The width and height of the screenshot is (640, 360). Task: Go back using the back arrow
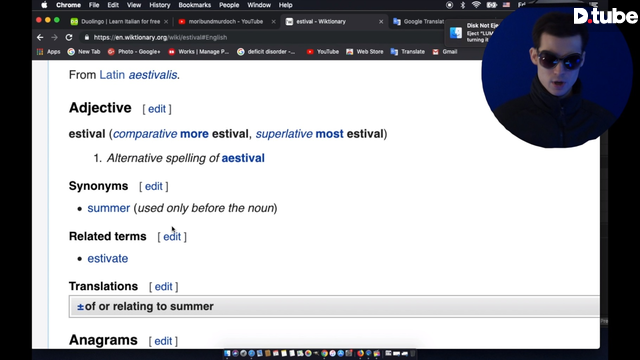pos(40,37)
